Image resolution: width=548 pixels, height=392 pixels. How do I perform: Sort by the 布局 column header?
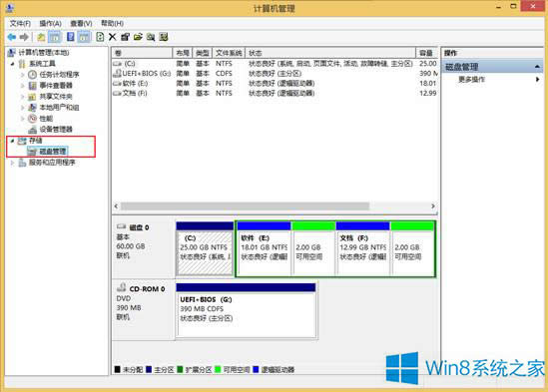[183, 53]
